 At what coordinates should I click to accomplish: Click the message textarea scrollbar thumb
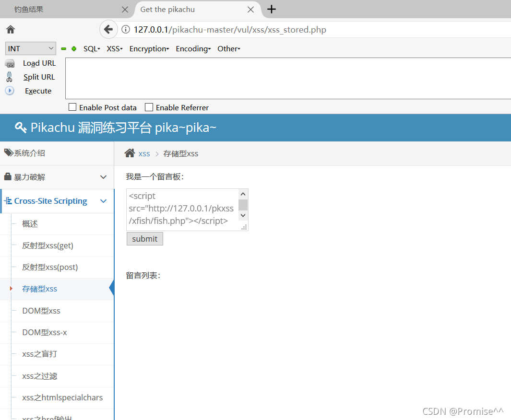pos(243,205)
